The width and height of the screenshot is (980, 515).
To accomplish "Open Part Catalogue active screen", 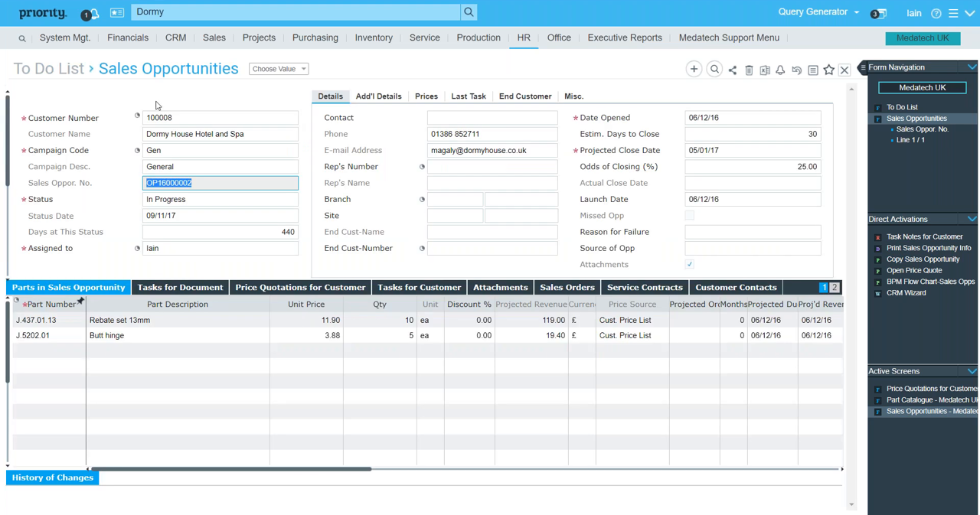I will (x=932, y=400).
